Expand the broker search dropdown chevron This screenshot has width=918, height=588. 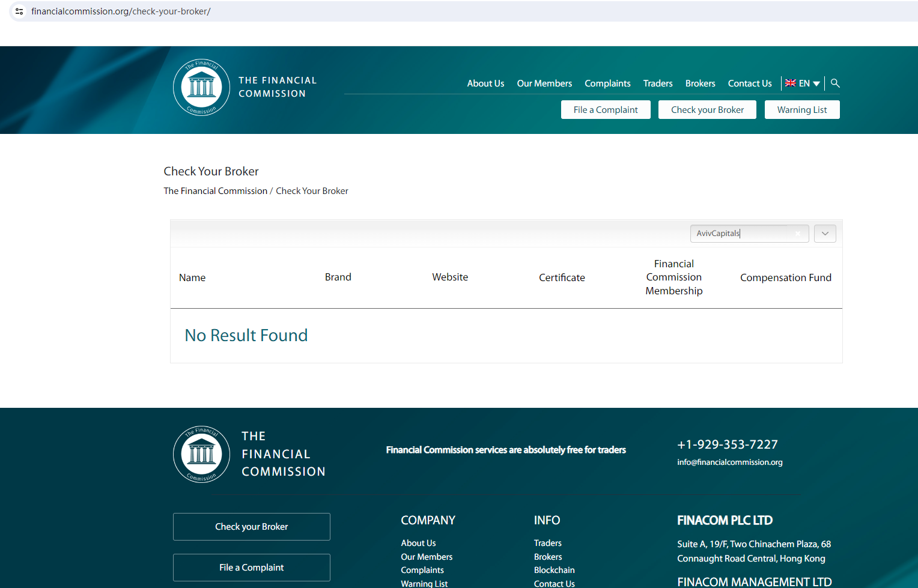[825, 234]
